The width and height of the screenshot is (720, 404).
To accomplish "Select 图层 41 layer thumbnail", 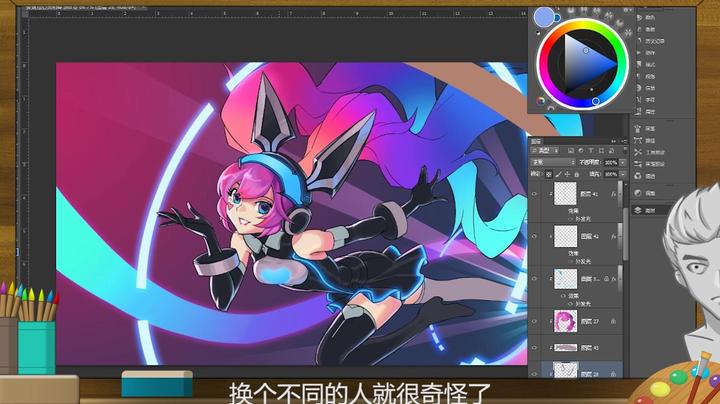I will (565, 193).
